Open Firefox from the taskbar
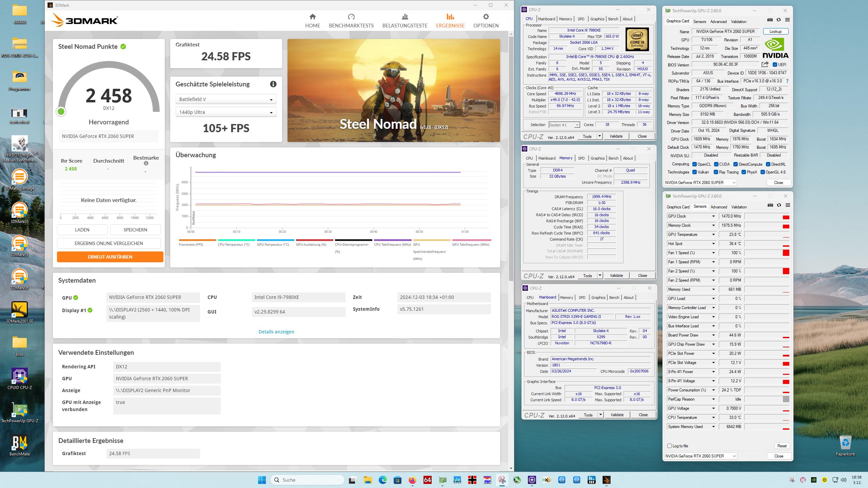Screen dimensions: 868x488 [x=412, y=480]
